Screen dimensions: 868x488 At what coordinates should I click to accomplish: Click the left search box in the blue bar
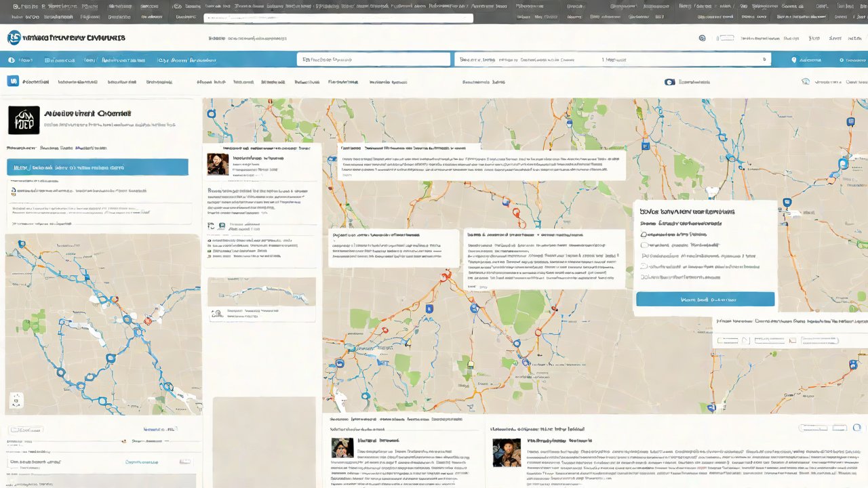[373, 60]
